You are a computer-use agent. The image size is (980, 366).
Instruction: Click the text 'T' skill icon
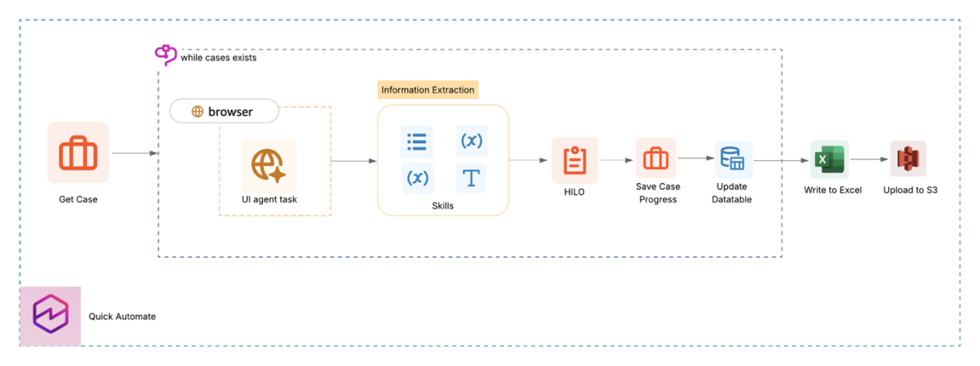tap(471, 178)
